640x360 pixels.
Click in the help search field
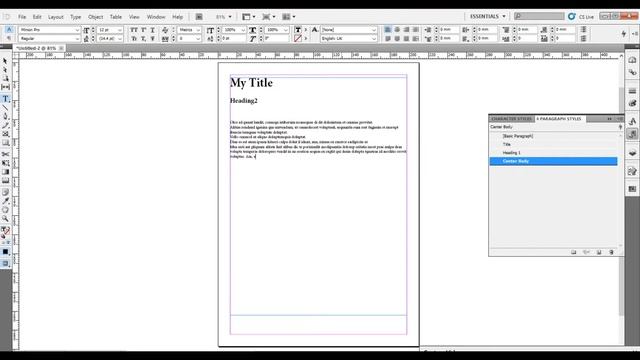pyautogui.click(x=540, y=16)
